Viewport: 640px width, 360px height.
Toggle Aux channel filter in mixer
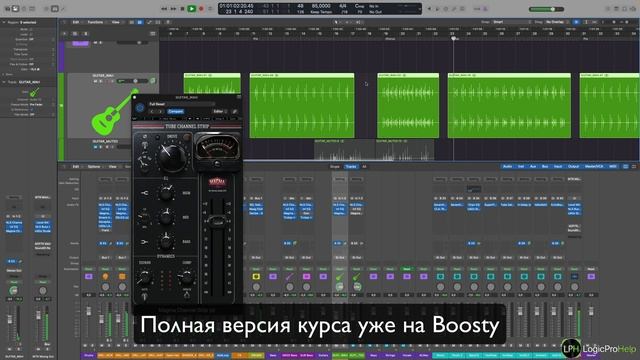(533, 167)
